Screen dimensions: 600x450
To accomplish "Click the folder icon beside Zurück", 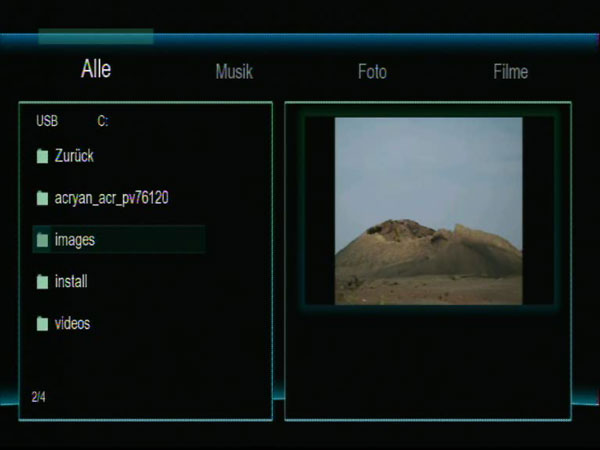I will (42, 156).
